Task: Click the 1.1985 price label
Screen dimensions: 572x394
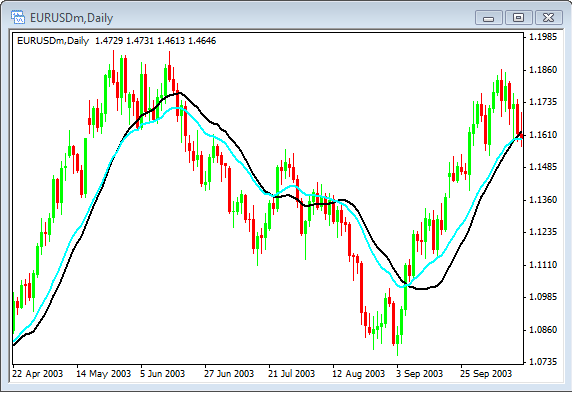Action: click(x=543, y=36)
